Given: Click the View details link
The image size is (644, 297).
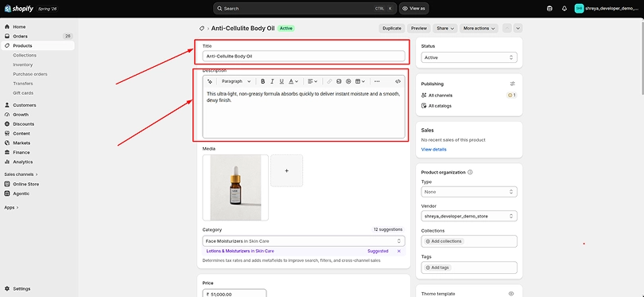Looking at the screenshot, I should [434, 150].
